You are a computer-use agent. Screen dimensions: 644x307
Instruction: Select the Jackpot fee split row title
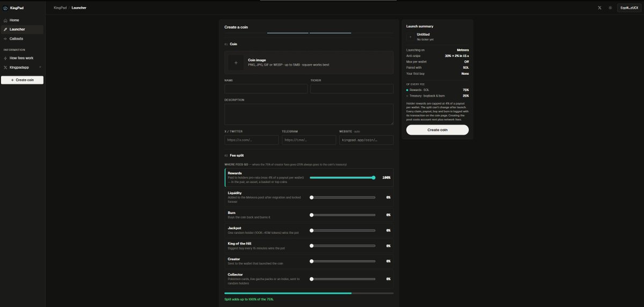pos(234,228)
